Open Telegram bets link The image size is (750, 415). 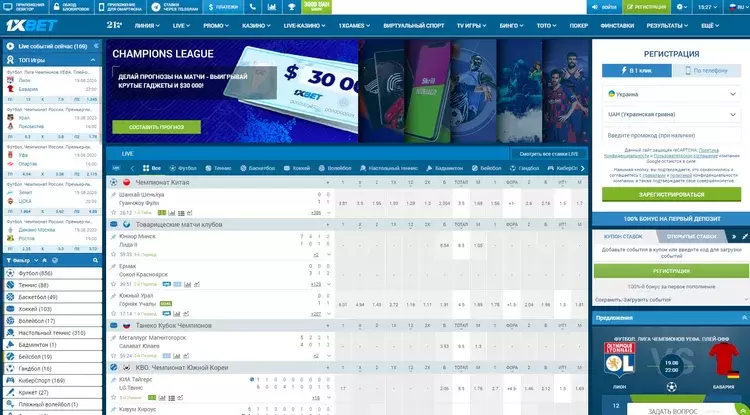(175, 7)
